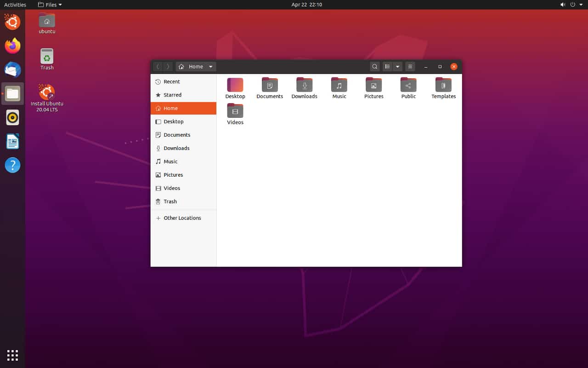Open Rhythmbox music player from the dock
Screen dimensions: 588x368
(x=12, y=117)
